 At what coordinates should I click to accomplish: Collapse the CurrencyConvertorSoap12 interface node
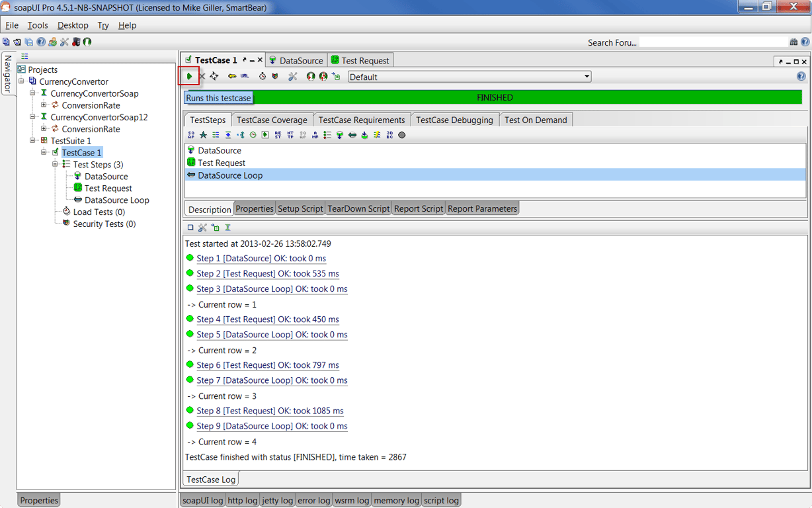click(33, 117)
